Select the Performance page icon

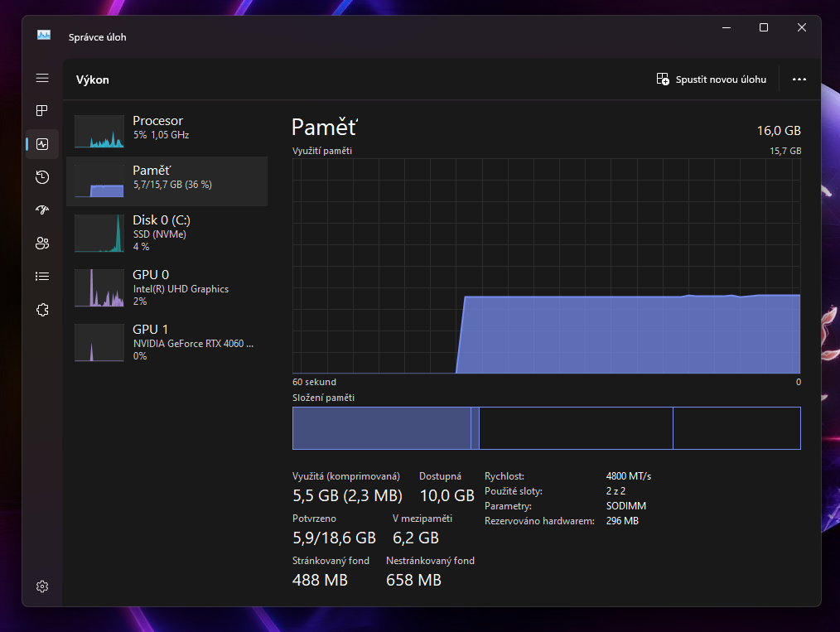[x=42, y=144]
